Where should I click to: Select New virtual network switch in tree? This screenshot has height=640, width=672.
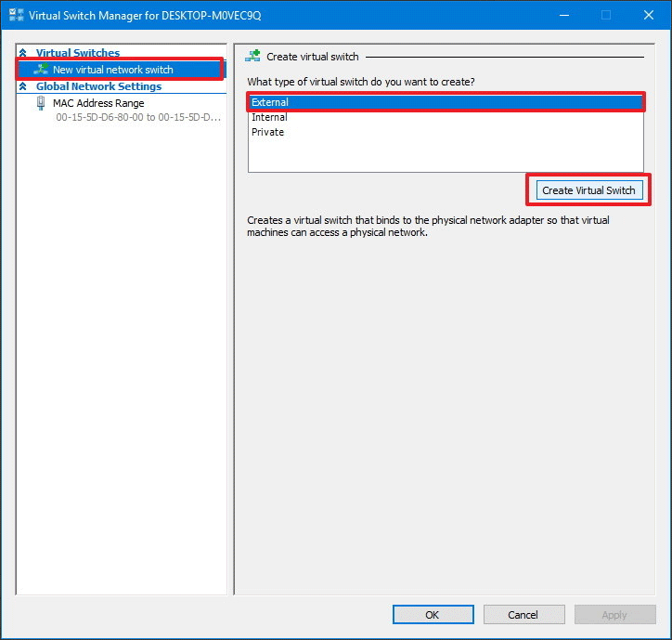pos(121,69)
